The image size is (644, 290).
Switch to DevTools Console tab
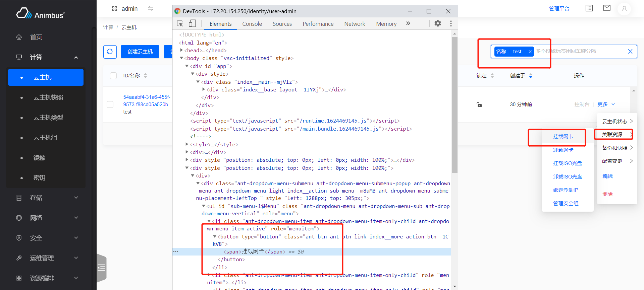[x=252, y=24]
